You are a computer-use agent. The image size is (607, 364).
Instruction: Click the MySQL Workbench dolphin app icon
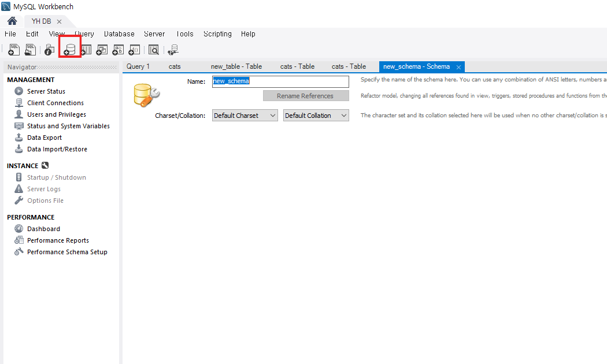pyautogui.click(x=6, y=6)
